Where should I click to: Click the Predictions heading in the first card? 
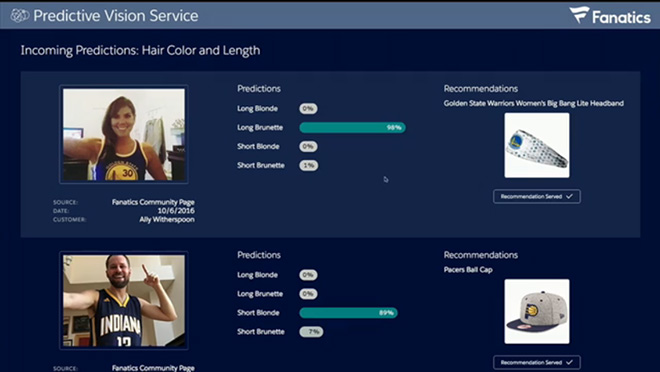pyautogui.click(x=259, y=89)
